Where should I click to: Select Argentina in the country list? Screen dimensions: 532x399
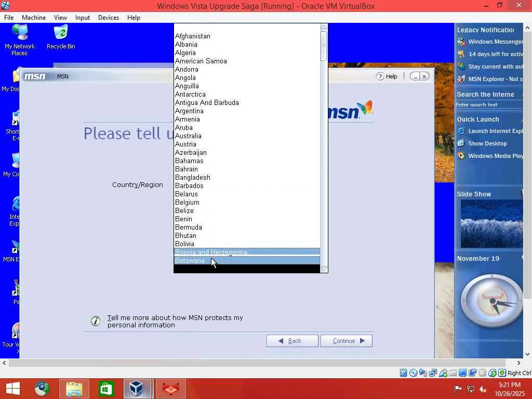click(247, 111)
